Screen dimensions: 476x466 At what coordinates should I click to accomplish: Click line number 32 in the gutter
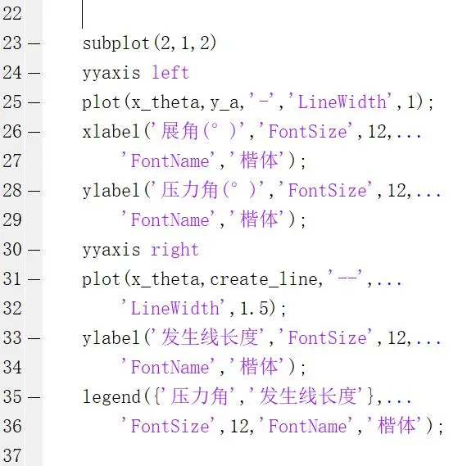pos(12,308)
